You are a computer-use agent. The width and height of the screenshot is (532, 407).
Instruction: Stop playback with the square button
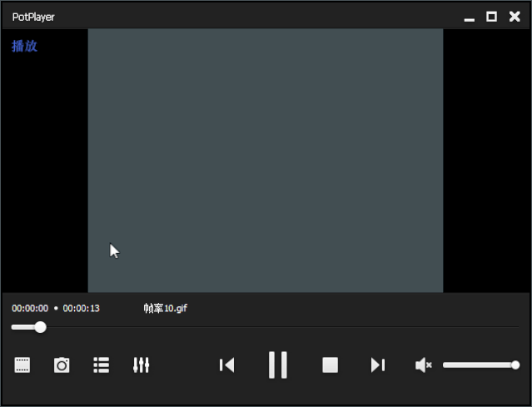tap(331, 365)
